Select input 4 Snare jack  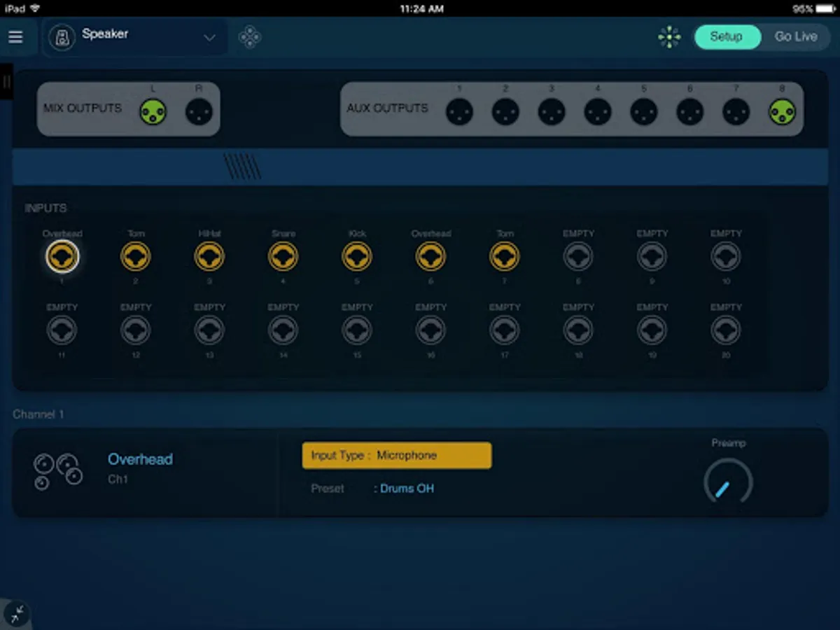[283, 257]
